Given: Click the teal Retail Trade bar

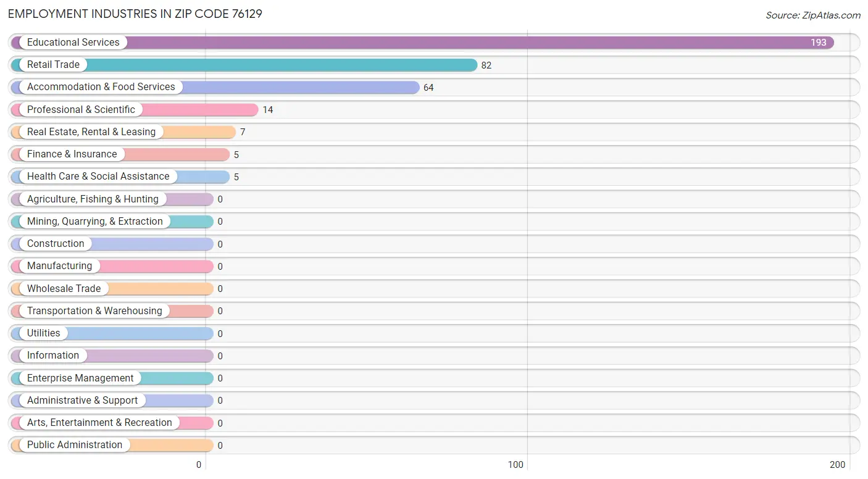Looking at the screenshot, I should [244, 65].
